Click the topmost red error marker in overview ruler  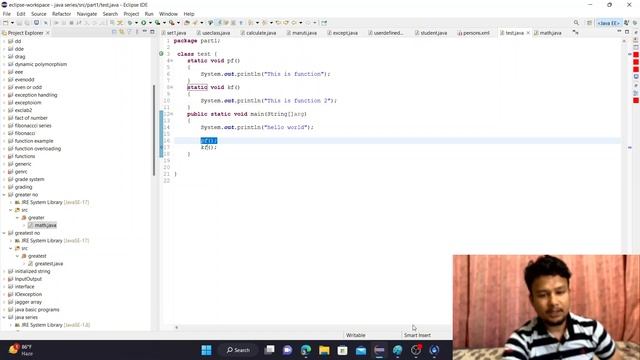pos(636,55)
